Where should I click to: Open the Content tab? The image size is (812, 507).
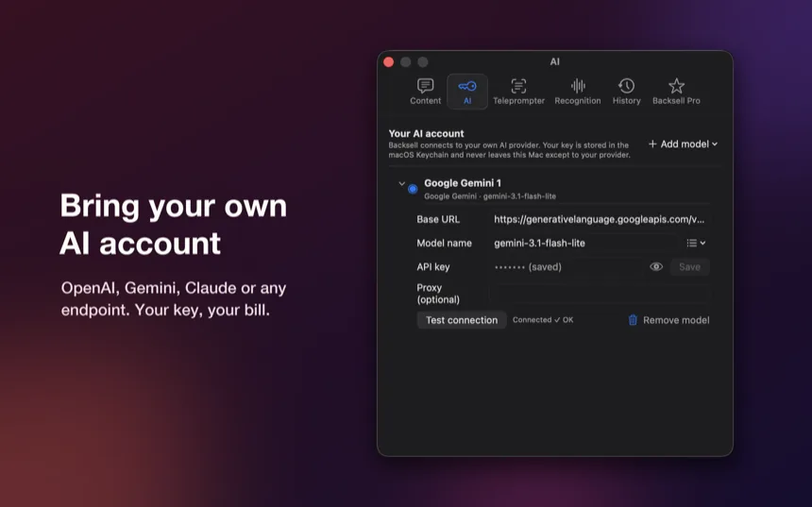tap(425, 92)
